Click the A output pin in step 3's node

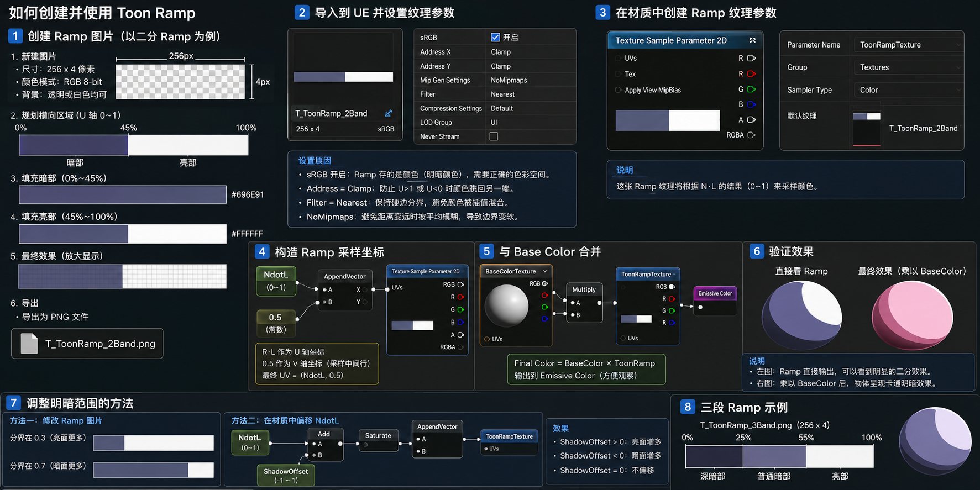click(751, 119)
